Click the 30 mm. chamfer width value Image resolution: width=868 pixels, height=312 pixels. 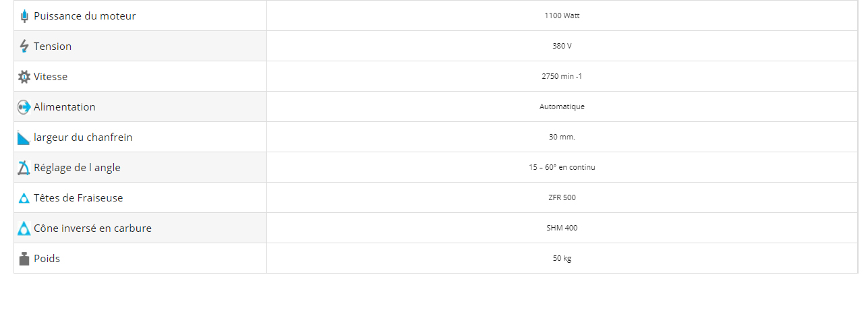(x=562, y=137)
